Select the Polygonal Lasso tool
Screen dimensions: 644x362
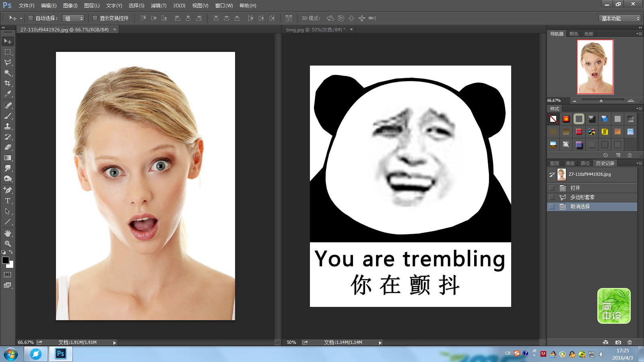tap(8, 62)
